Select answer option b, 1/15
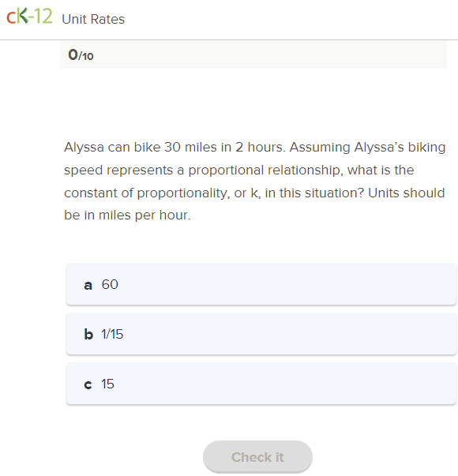 coord(261,334)
